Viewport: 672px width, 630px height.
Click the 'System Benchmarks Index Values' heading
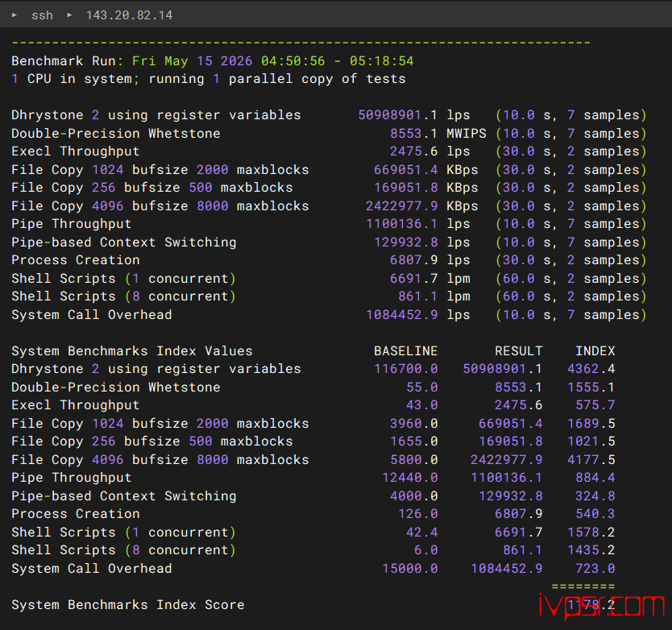pos(132,351)
